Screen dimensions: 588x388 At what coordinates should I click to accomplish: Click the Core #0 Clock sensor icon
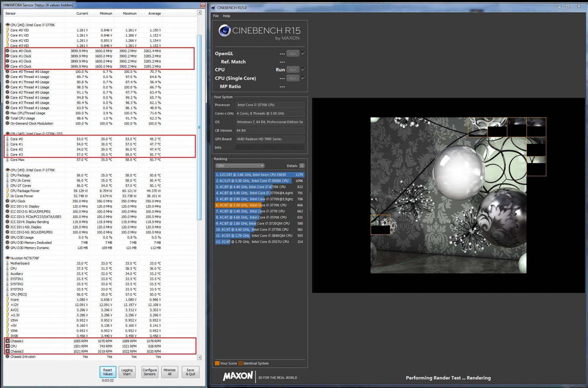(x=8, y=51)
